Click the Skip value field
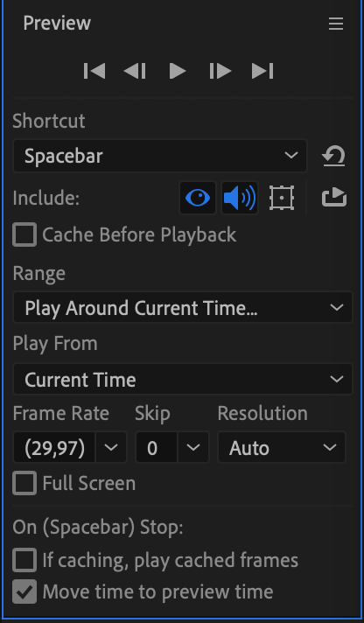The height and width of the screenshot is (623, 364). [156, 447]
